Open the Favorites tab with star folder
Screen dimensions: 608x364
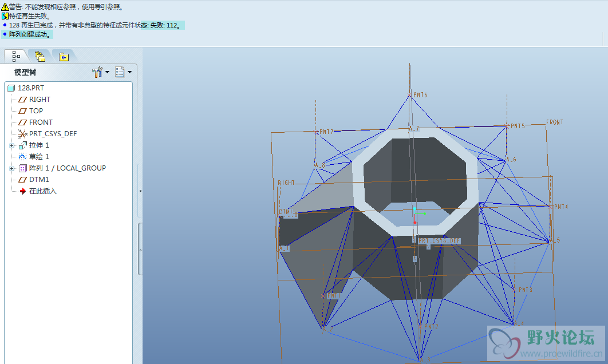63,56
